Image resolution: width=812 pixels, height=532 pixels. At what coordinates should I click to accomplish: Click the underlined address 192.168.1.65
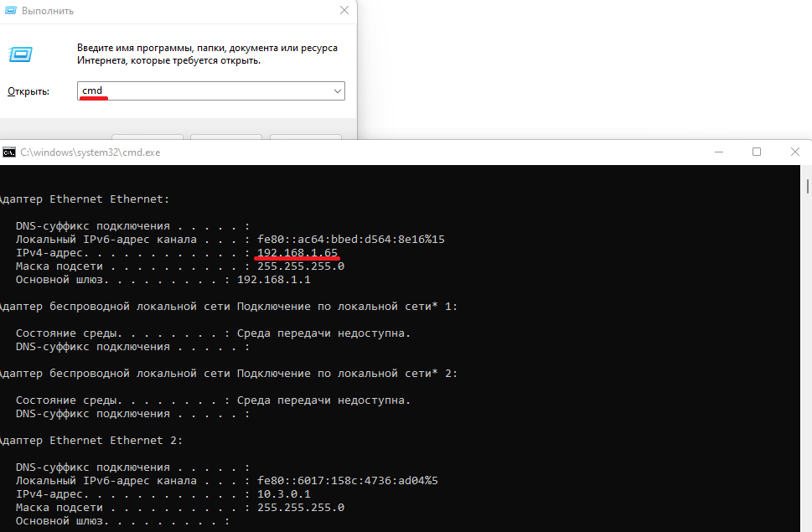pos(296,252)
